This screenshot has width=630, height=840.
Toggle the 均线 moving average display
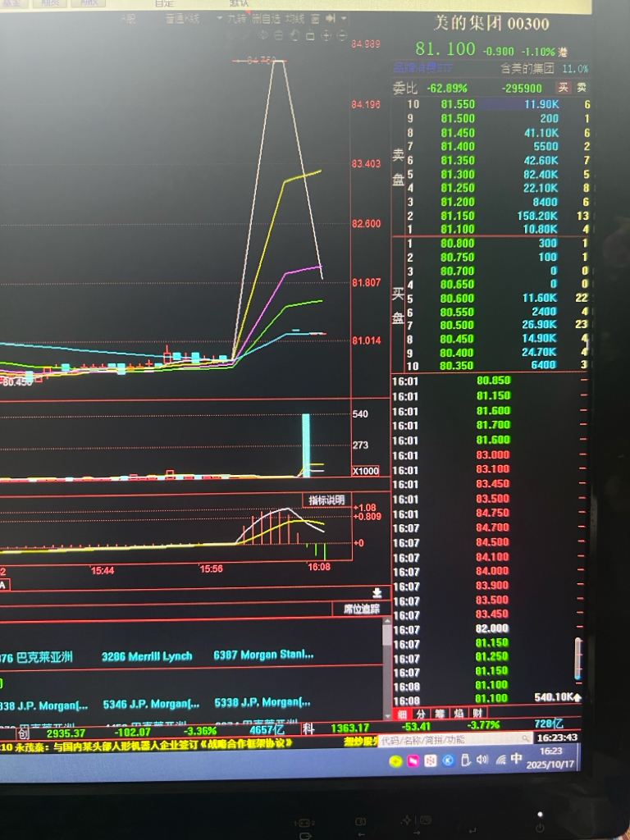(294, 20)
